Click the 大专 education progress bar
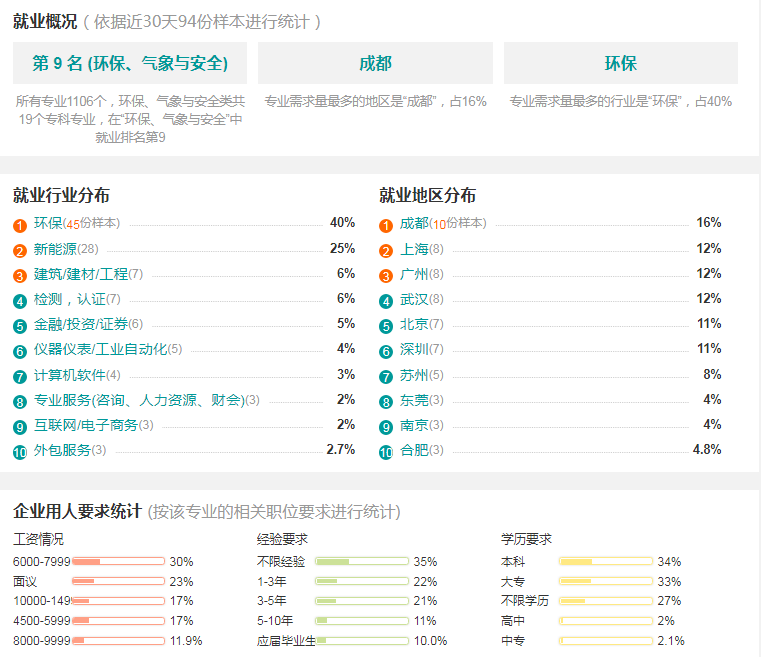This screenshot has width=761, height=657. [x=606, y=581]
